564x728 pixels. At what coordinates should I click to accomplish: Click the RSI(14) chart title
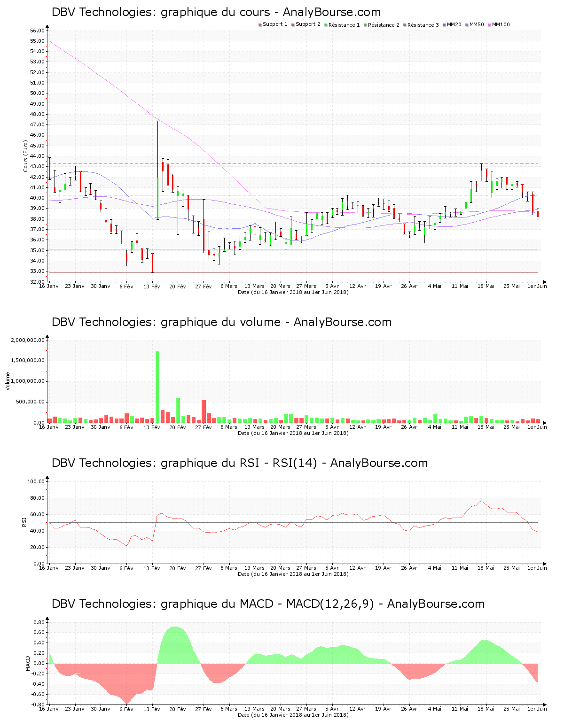pos(240,463)
